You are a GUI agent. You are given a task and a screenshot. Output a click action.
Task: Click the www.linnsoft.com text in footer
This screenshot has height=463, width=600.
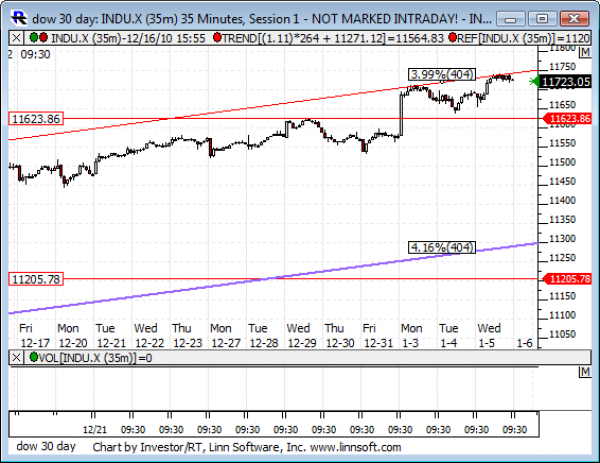click(355, 447)
